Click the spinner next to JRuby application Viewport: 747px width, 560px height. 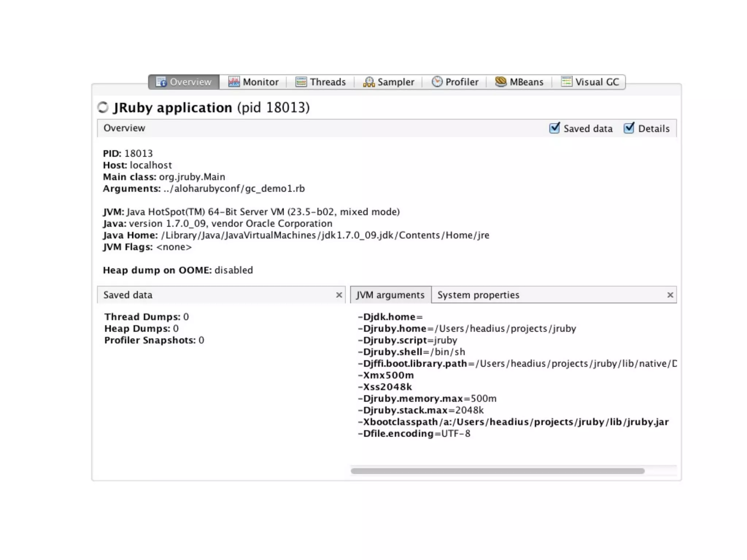tap(103, 108)
